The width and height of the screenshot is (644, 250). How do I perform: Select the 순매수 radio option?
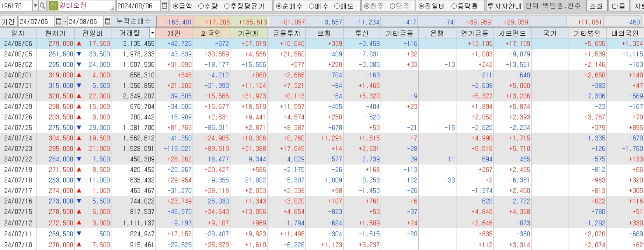pos(289,6)
